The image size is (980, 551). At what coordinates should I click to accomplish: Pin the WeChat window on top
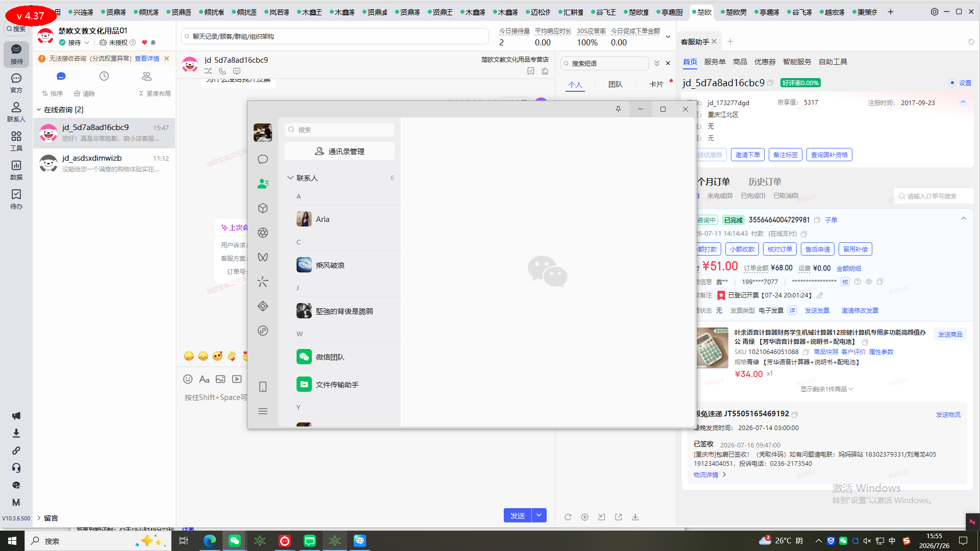click(x=618, y=109)
